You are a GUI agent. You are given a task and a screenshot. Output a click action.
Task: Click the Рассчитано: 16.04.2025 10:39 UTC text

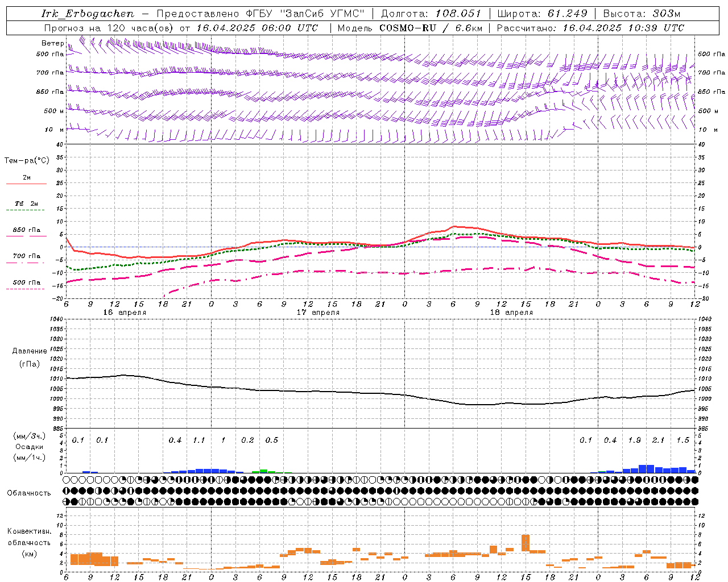(x=590, y=28)
